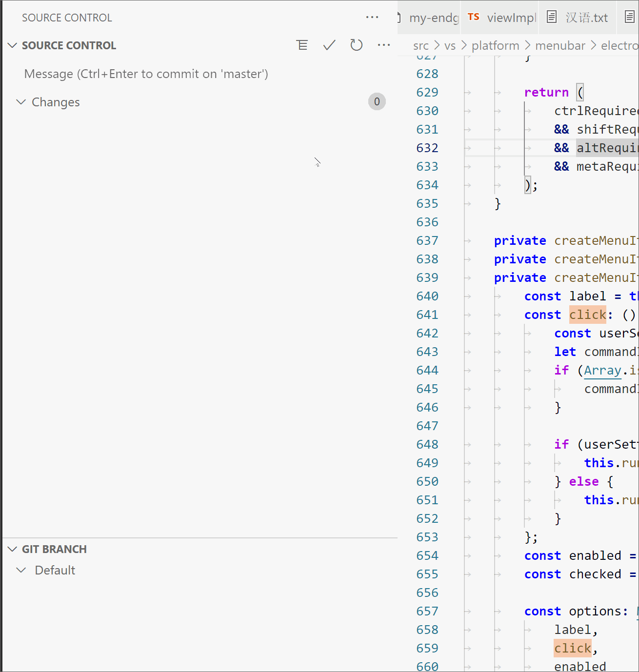639x672 pixels.
Task: Toggle View as Tree in Source Control
Action: (302, 45)
